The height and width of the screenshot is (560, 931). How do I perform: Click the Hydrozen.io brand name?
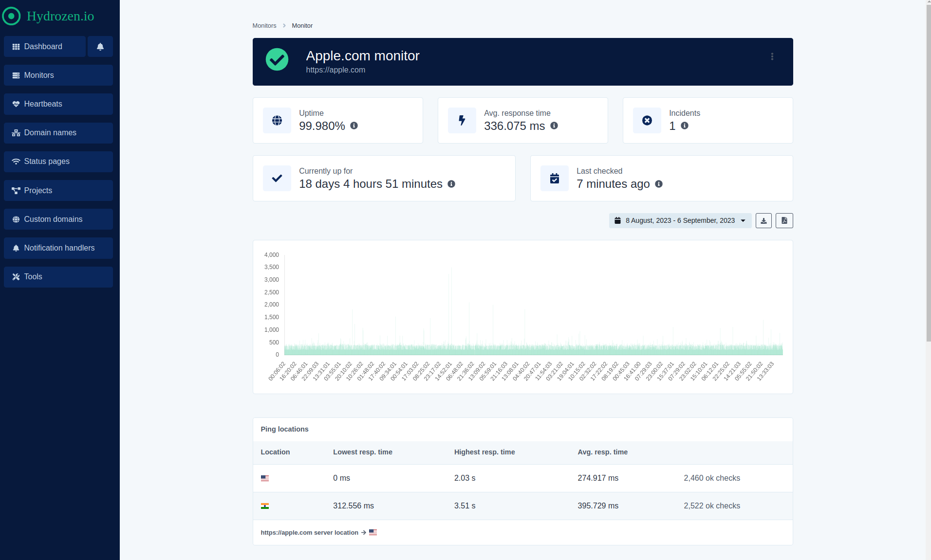coord(60,16)
